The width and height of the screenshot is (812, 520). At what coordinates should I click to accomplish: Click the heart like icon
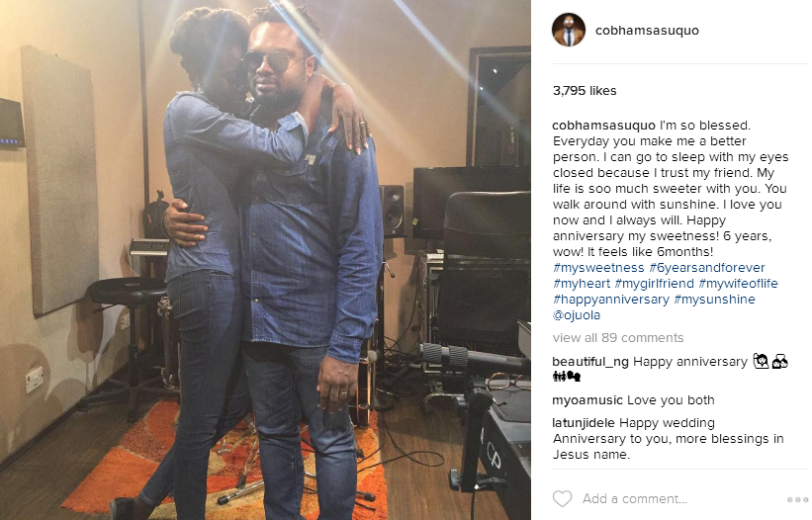point(562,499)
